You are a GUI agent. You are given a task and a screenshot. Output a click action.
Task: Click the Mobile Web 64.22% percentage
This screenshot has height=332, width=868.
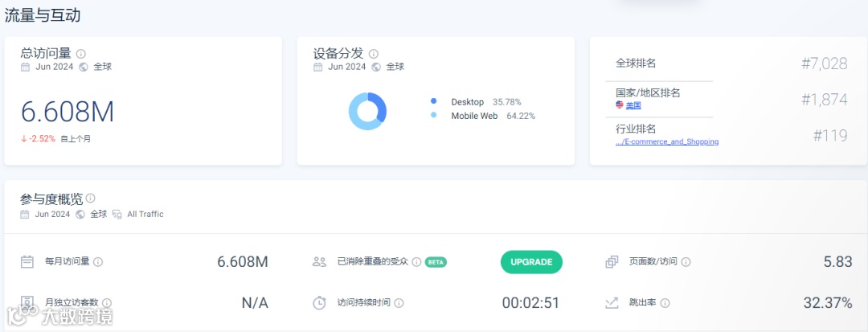[x=521, y=117]
